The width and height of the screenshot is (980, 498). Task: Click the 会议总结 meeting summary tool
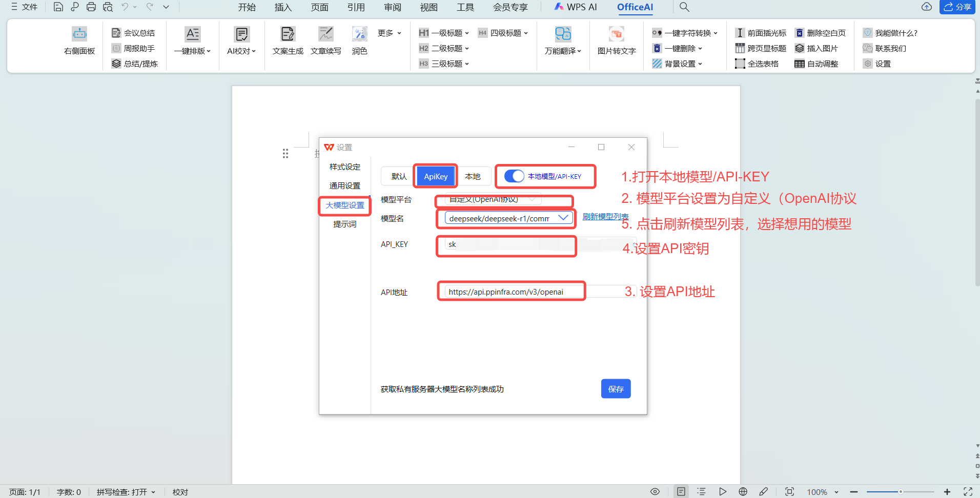click(x=133, y=33)
